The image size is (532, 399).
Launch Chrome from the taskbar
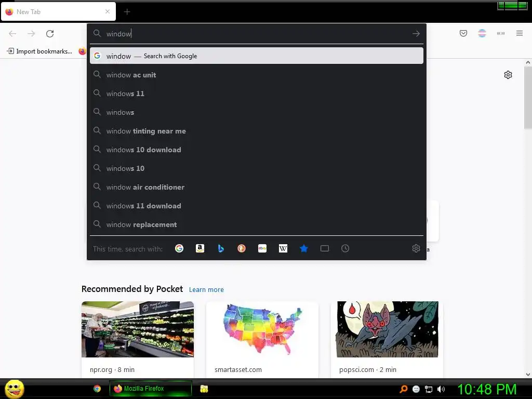point(97,389)
